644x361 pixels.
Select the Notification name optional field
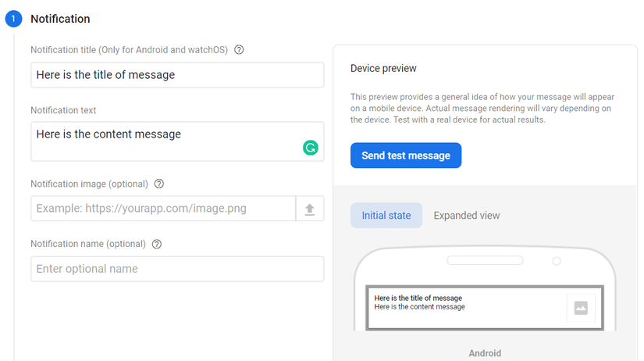[x=177, y=269]
